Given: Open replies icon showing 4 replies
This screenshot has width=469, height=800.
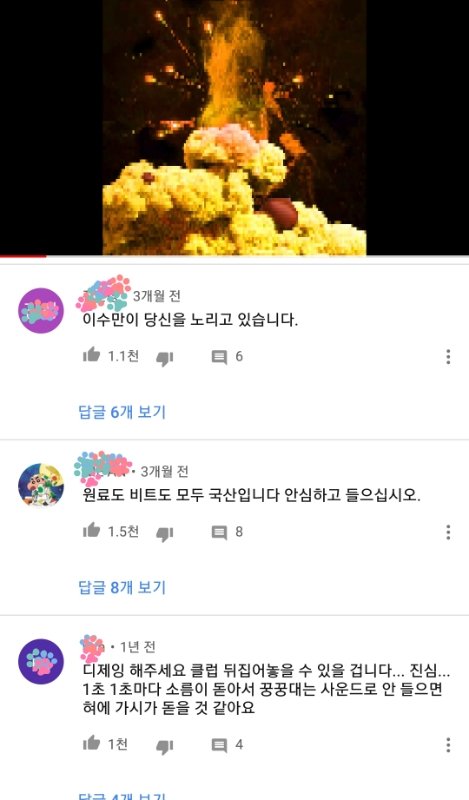Looking at the screenshot, I should tap(219, 745).
